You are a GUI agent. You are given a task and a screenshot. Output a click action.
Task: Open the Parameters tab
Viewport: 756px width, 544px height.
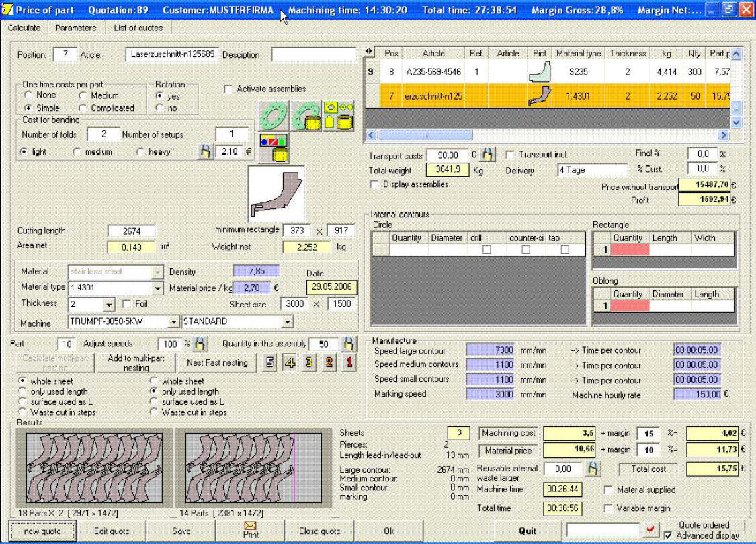click(x=76, y=28)
